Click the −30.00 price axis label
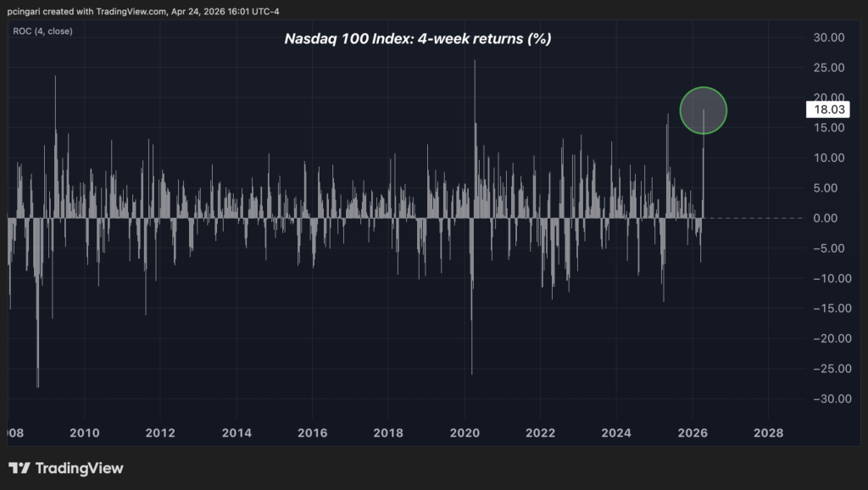This screenshot has width=868, height=490. point(832,398)
